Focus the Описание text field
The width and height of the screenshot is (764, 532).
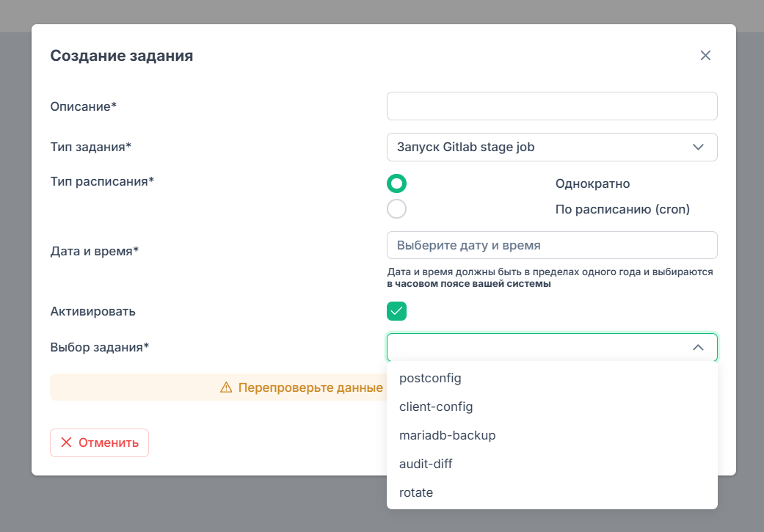[552, 106]
